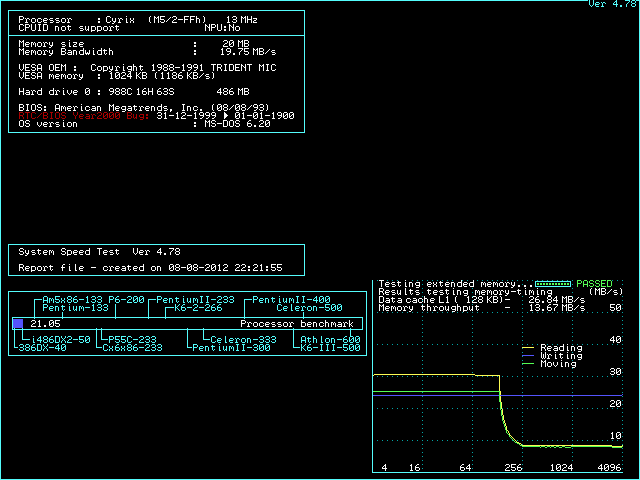Click the Hard drive 0 geometry text
The height and width of the screenshot is (480, 640).
(96, 92)
